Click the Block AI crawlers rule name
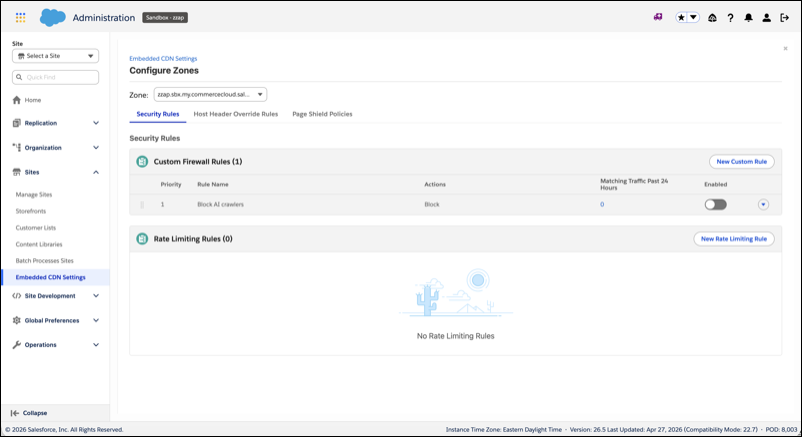This screenshot has height=437, width=802. point(220,205)
